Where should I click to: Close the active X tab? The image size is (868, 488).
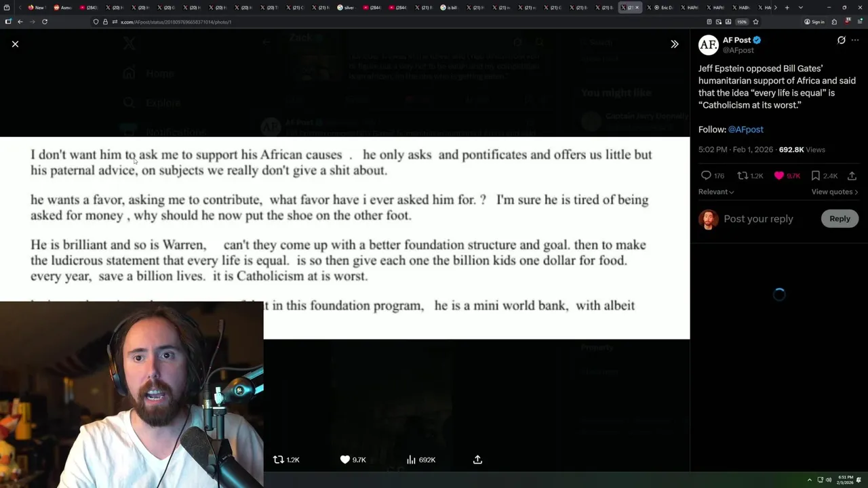coord(637,7)
